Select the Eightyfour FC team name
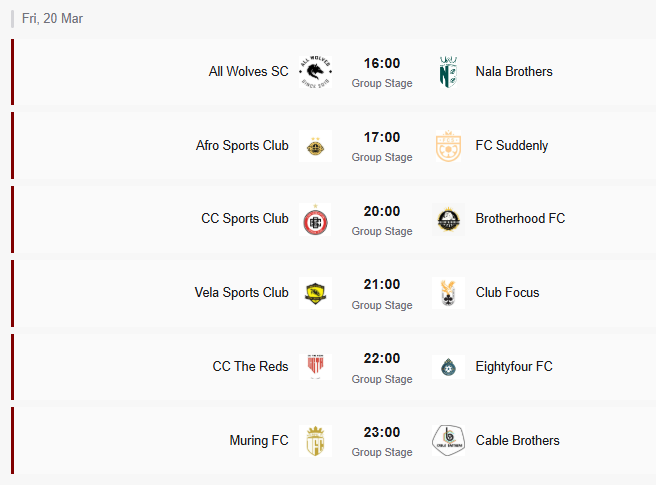 [x=514, y=367]
